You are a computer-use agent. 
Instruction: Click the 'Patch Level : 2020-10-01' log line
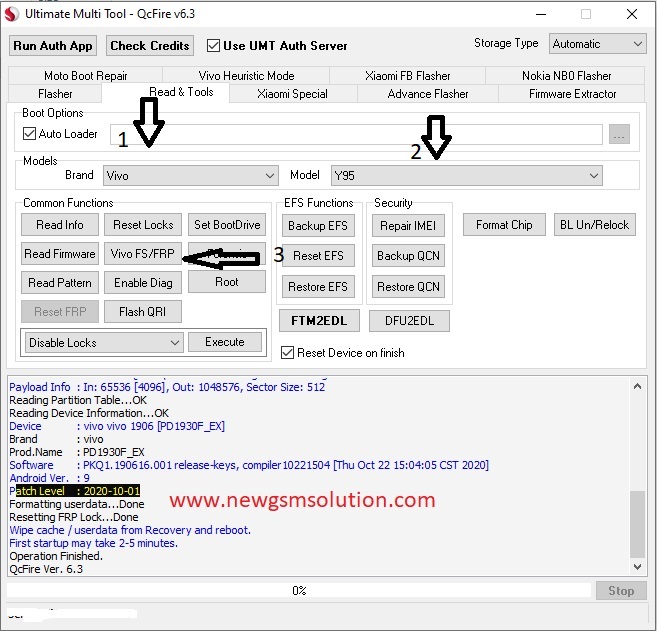point(75,491)
